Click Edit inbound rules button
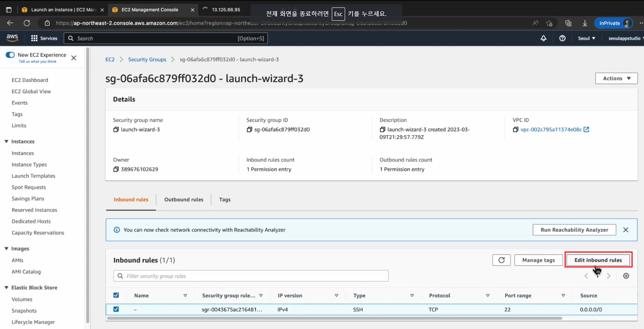Screen dimensions: 644x329 pyautogui.click(x=598, y=260)
